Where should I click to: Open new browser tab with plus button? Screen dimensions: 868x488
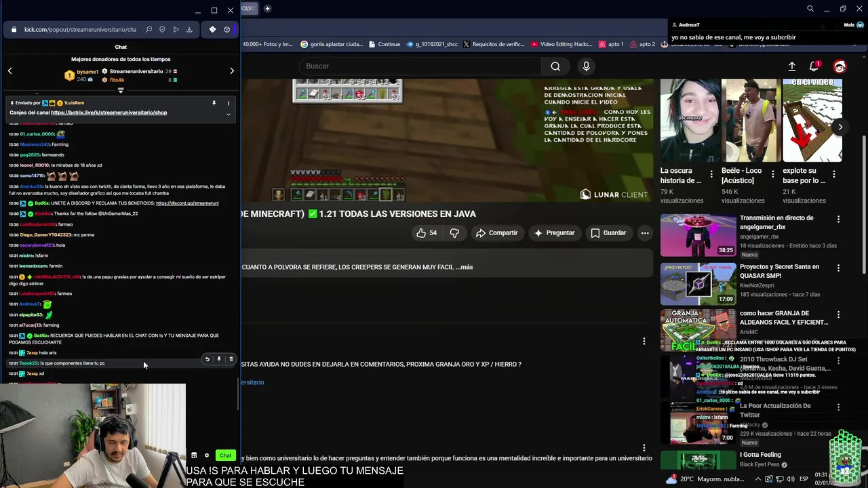[267, 8]
